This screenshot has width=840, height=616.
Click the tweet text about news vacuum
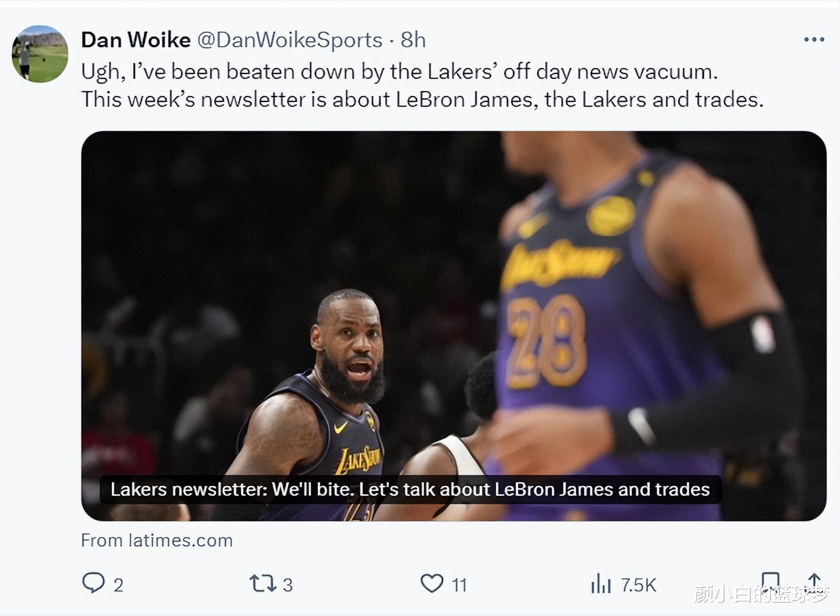pos(422,85)
